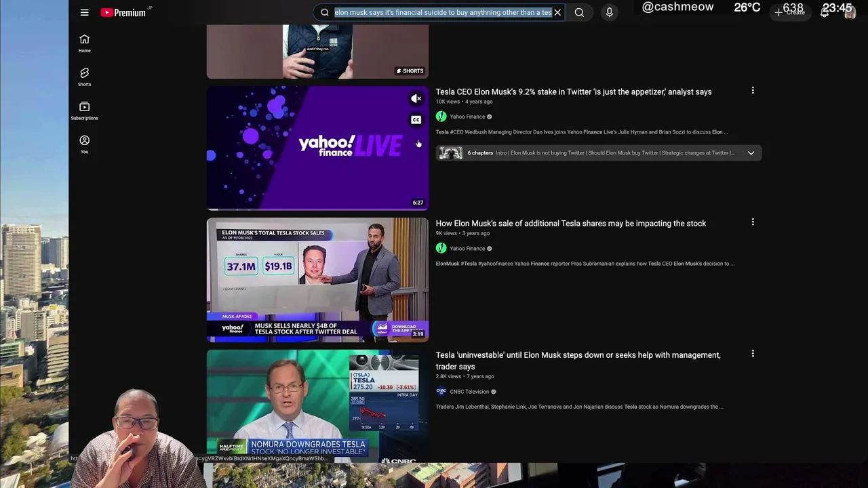Viewport: 868px width, 488px height.
Task: Focus the search box with Elon Musk query
Action: 443,12
